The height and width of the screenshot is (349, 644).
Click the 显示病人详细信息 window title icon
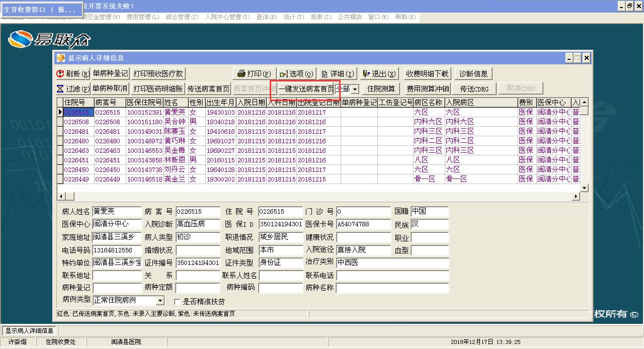click(61, 58)
